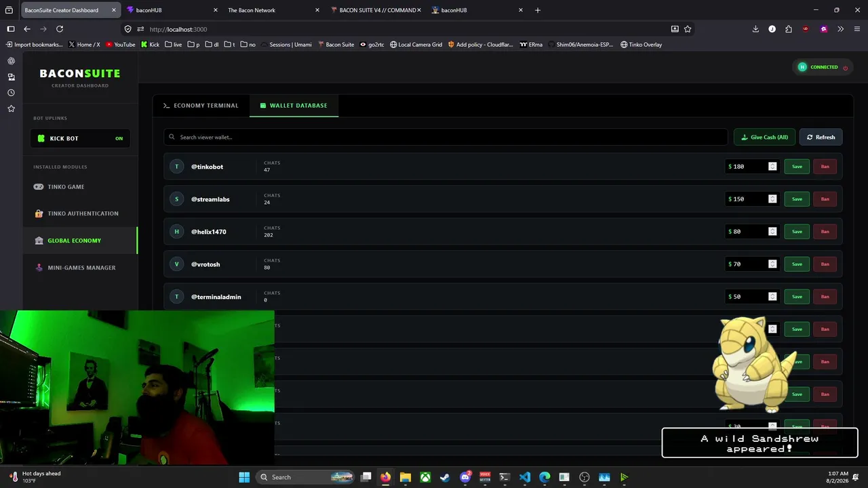Open the Xbox app from the taskbar
Image resolution: width=868 pixels, height=488 pixels.
[425, 477]
